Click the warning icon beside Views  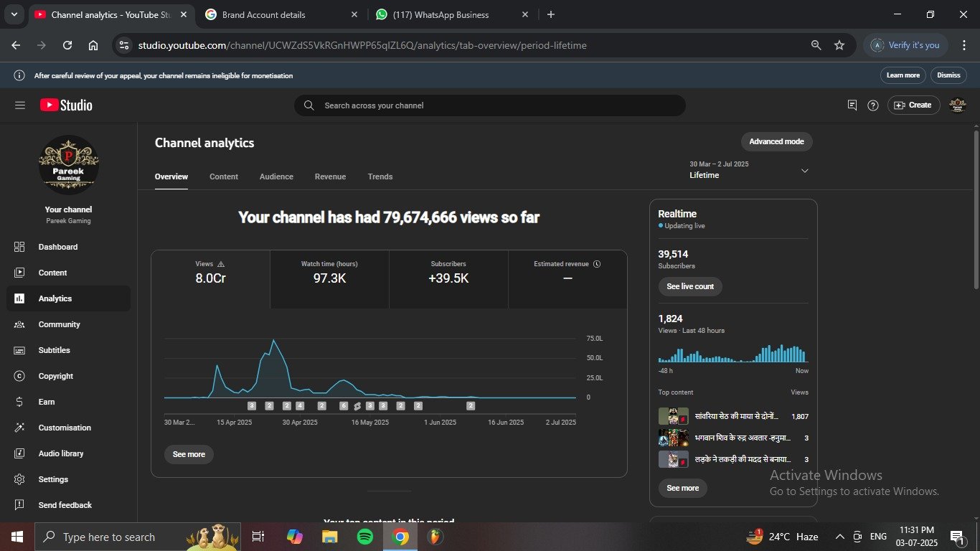pos(221,264)
